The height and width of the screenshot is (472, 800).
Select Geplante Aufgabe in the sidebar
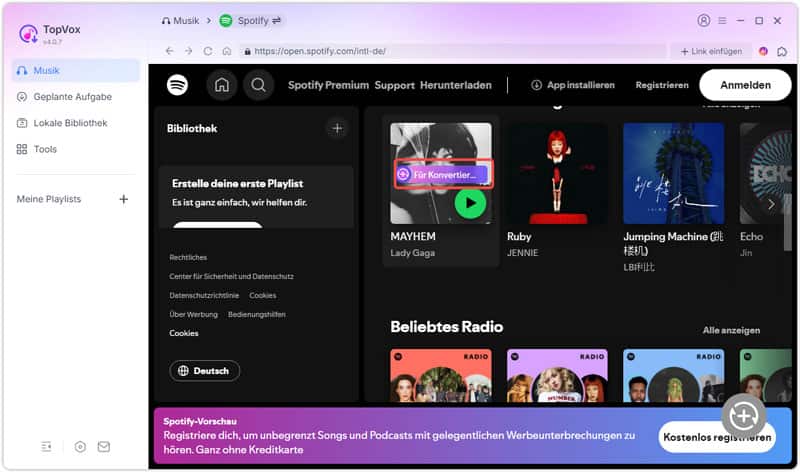(72, 97)
